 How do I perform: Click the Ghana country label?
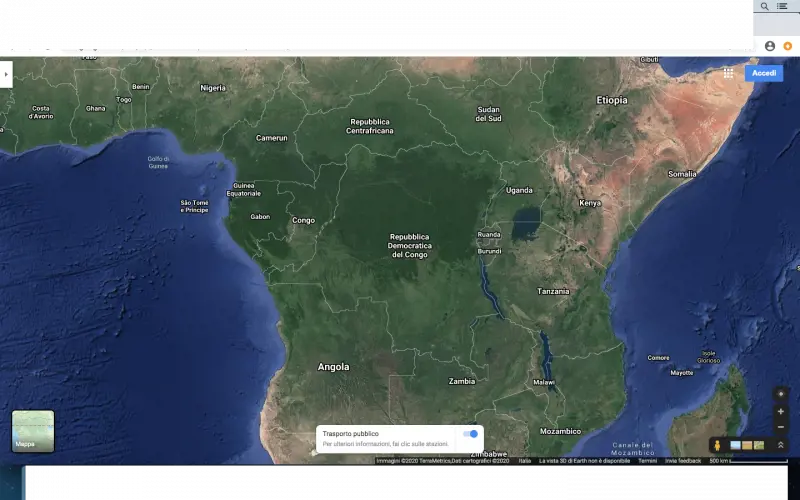95,108
